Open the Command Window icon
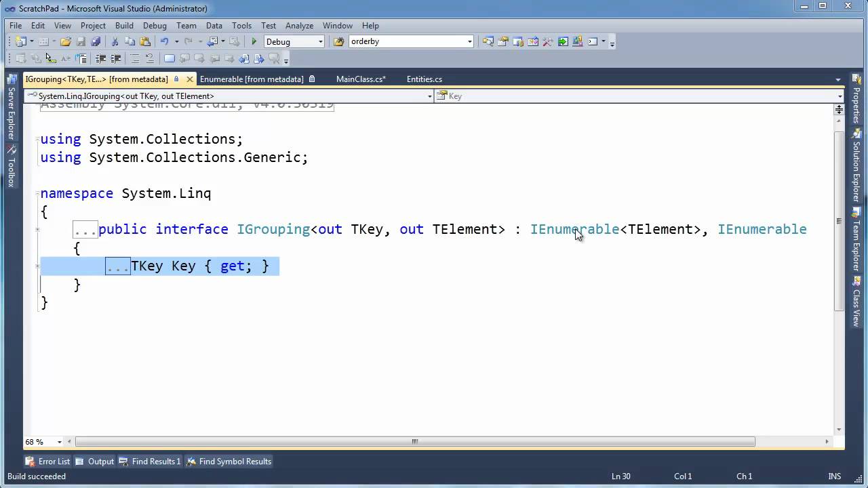The width and height of the screenshot is (868, 488). click(x=593, y=41)
